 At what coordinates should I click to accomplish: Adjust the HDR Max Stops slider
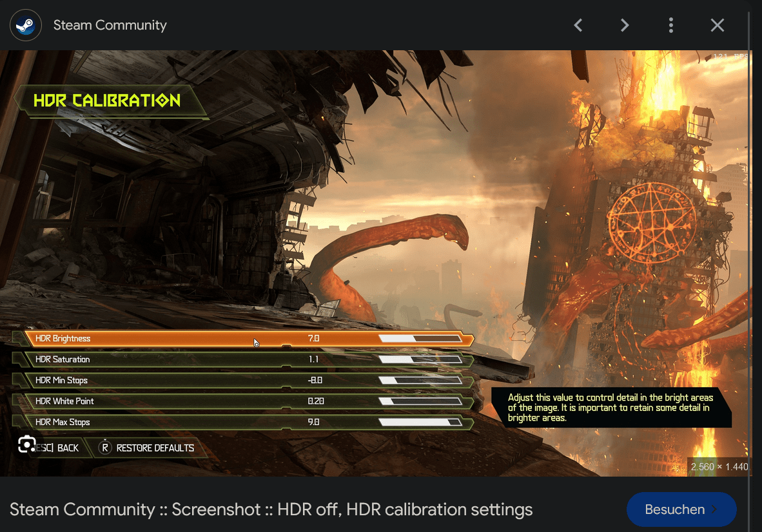[420, 422]
